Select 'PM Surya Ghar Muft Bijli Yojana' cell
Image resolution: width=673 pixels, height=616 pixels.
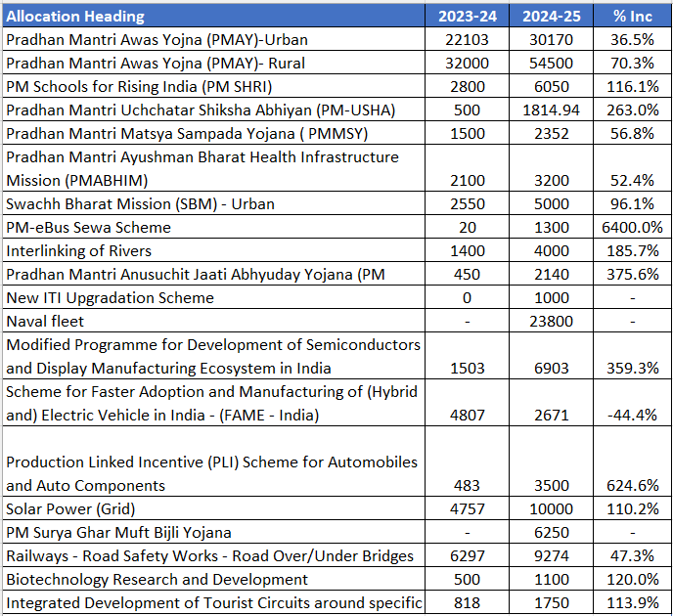[214, 532]
